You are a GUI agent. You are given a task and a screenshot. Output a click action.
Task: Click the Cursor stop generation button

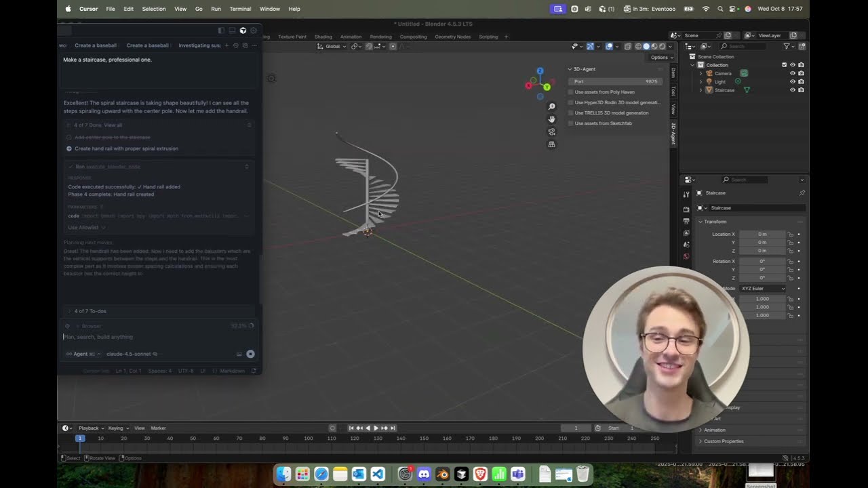pyautogui.click(x=250, y=354)
